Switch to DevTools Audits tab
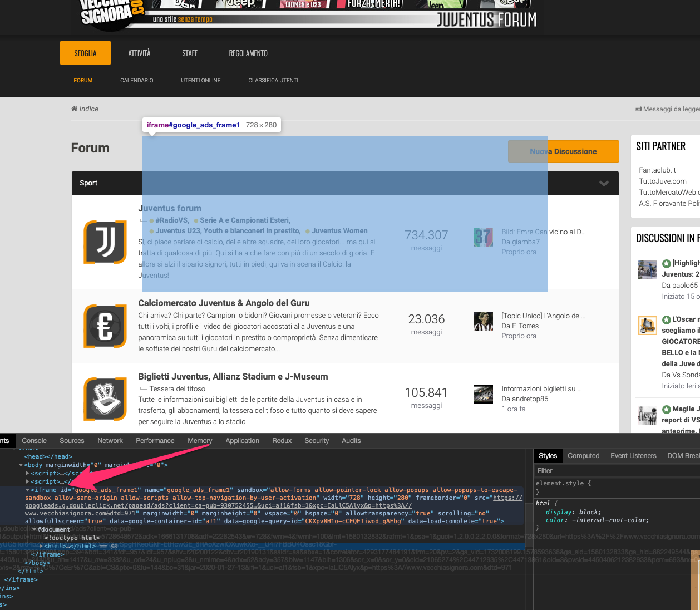Image resolution: width=700 pixels, height=610 pixels. pyautogui.click(x=351, y=440)
